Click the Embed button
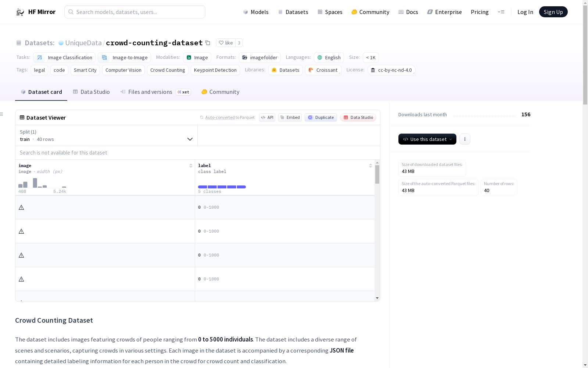Viewport: 588px width, 368px height. coord(290,117)
